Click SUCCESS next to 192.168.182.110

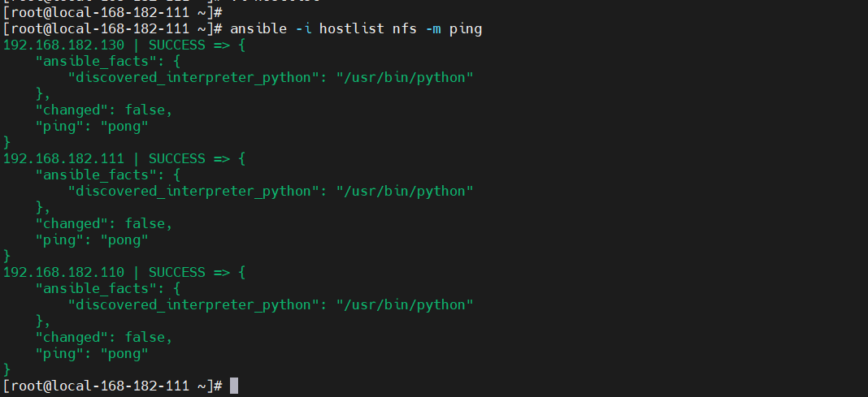(x=177, y=272)
